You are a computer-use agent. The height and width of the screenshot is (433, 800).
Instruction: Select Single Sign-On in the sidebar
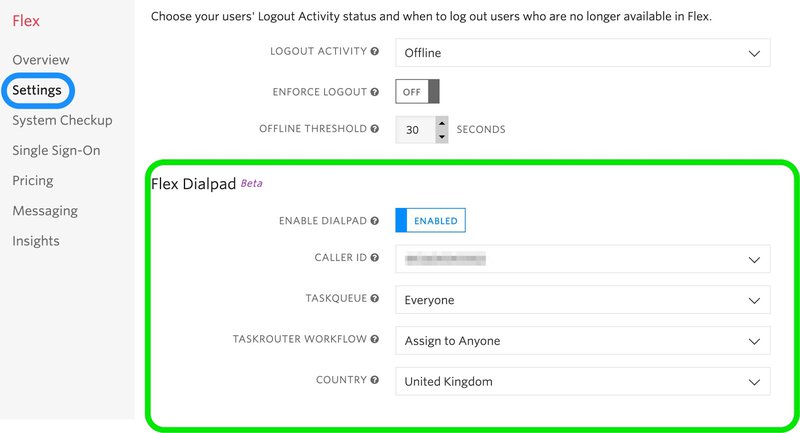pyautogui.click(x=56, y=150)
